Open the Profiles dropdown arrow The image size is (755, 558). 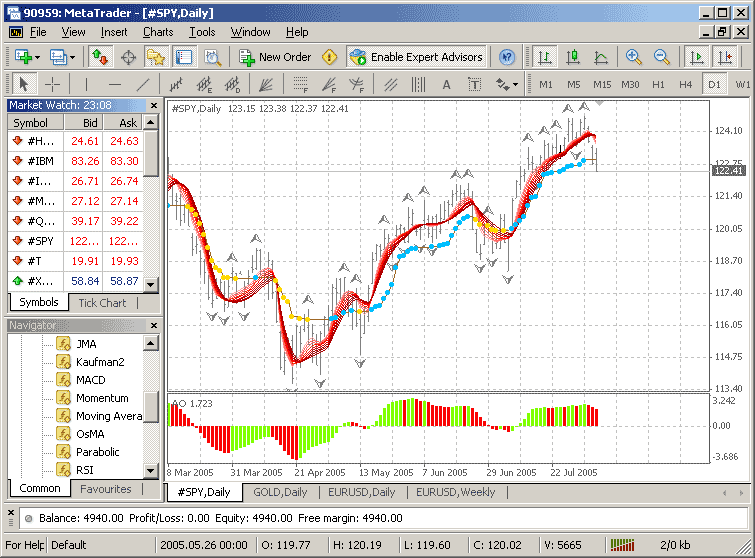coord(72,58)
